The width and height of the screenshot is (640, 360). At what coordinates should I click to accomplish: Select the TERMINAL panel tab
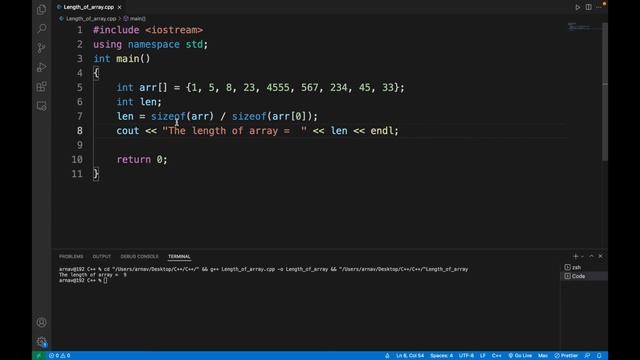click(x=179, y=256)
